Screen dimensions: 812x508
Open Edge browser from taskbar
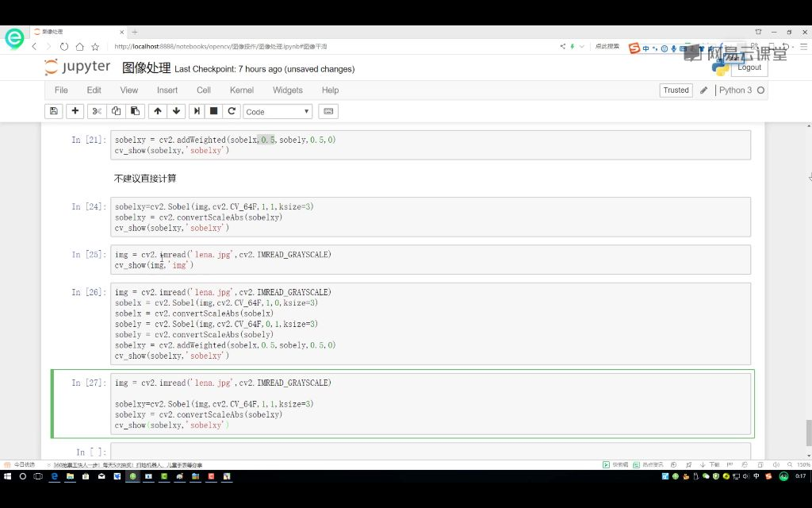click(x=54, y=476)
